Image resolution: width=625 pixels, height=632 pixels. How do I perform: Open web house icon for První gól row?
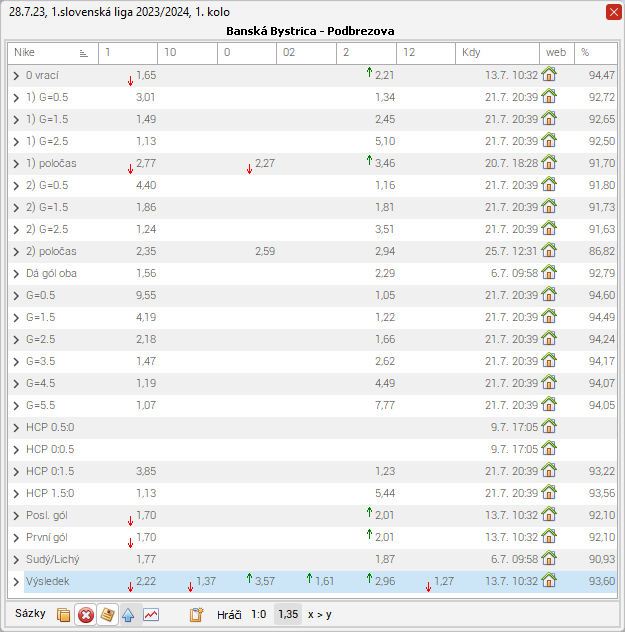[x=549, y=537]
